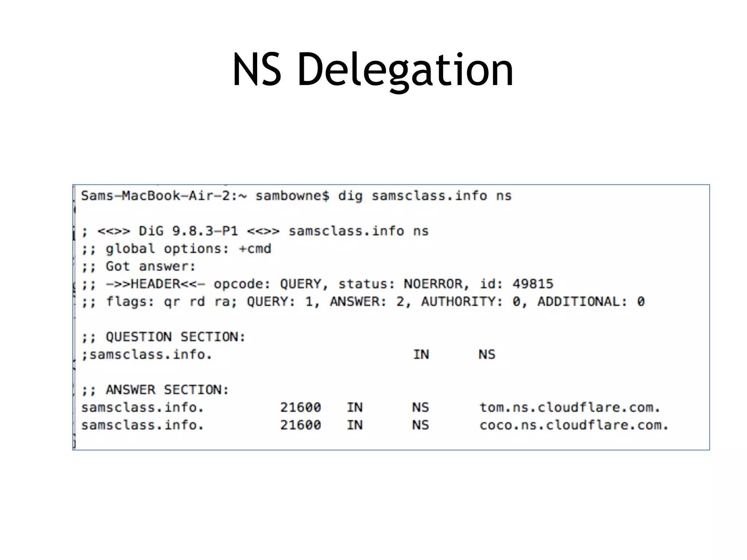747x560 pixels.
Task: Click 'tom.ns.cloudflare.com.' nameserver value
Action: [x=570, y=407]
